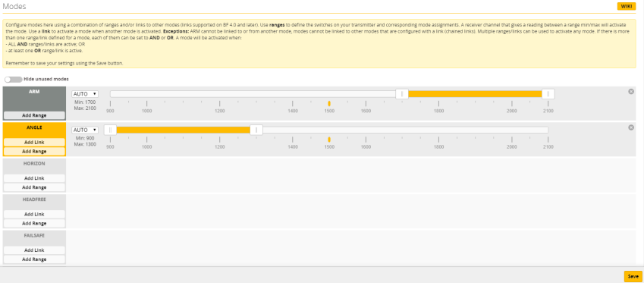Remove the ARM range with its X icon
644x286 pixels.
pyautogui.click(x=631, y=92)
